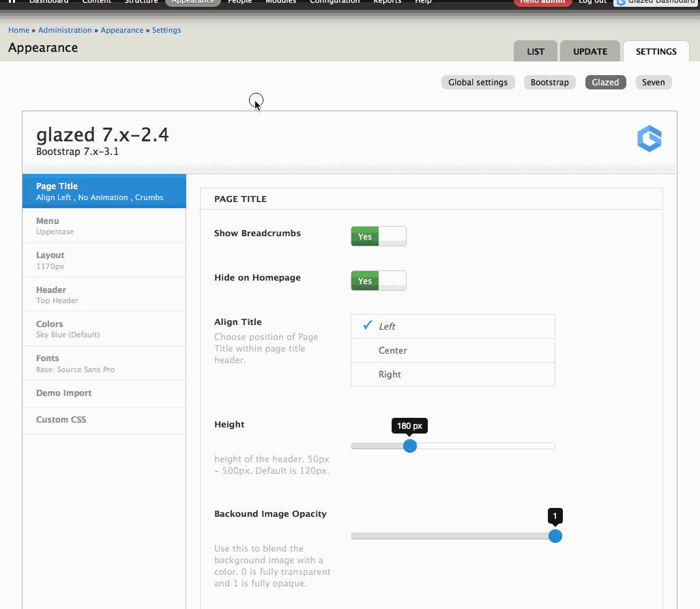
Task: Open the Fonts settings section
Action: coord(104,363)
